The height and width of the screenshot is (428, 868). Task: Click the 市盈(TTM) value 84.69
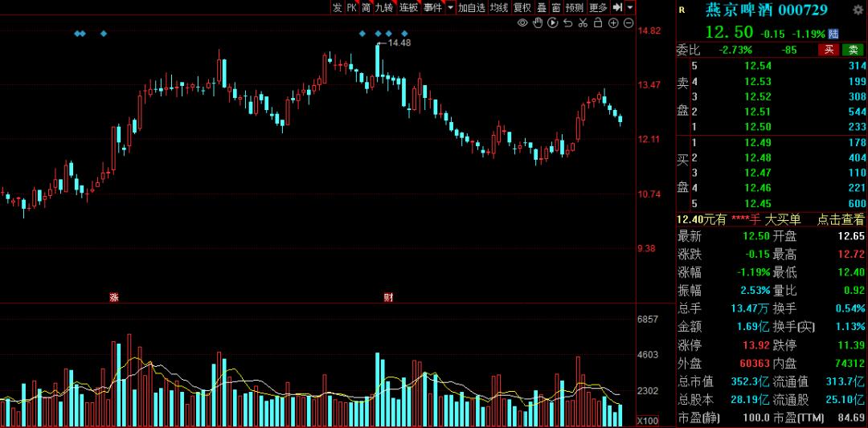click(x=851, y=418)
